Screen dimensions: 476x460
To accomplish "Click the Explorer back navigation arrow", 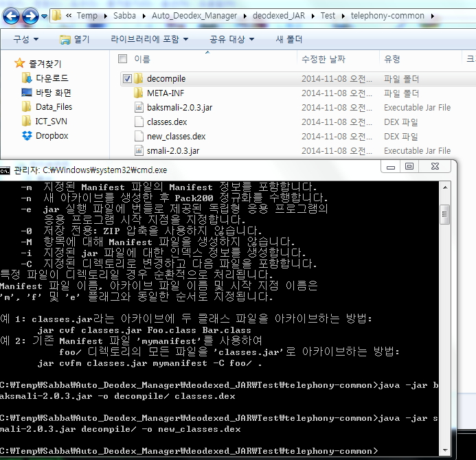I will click(11, 16).
